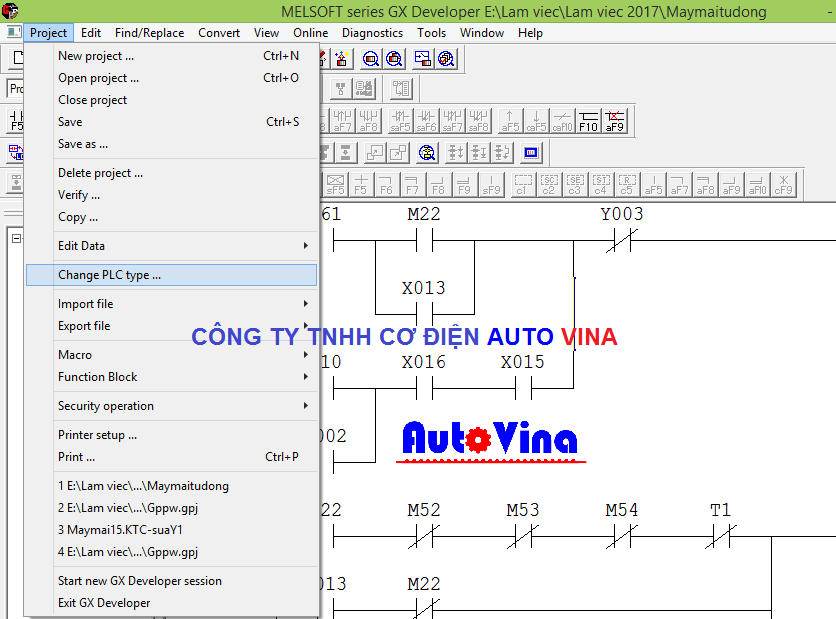Image resolution: width=836 pixels, height=619 pixels.
Task: Click the saF8 contact icon
Action: pos(478,121)
